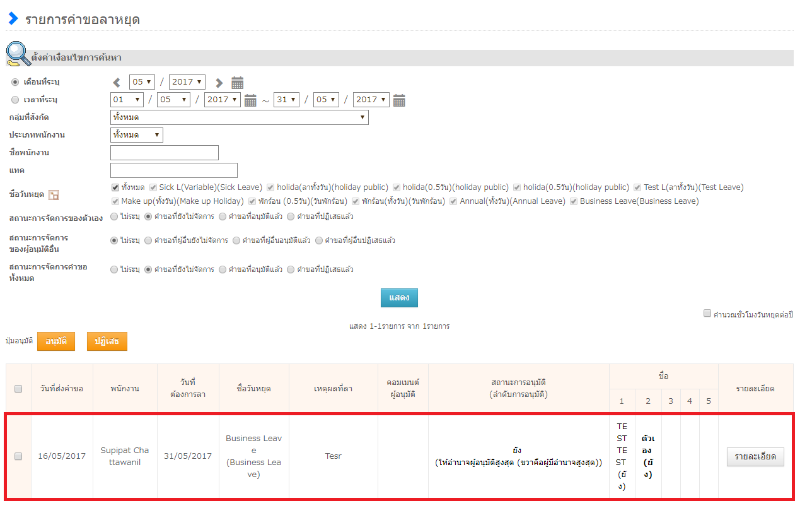Open calendar icon for start date range
This screenshot has height=508, width=812.
pos(250,100)
